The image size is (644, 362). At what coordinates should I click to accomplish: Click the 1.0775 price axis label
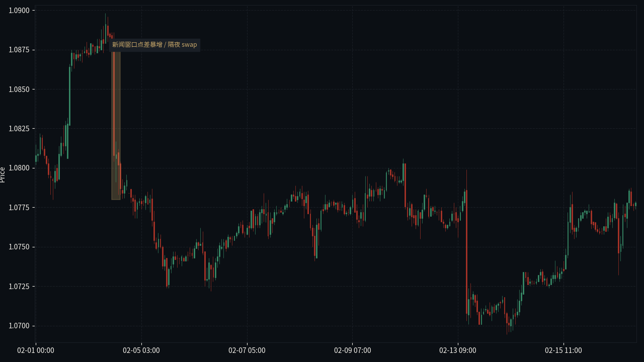(x=19, y=208)
